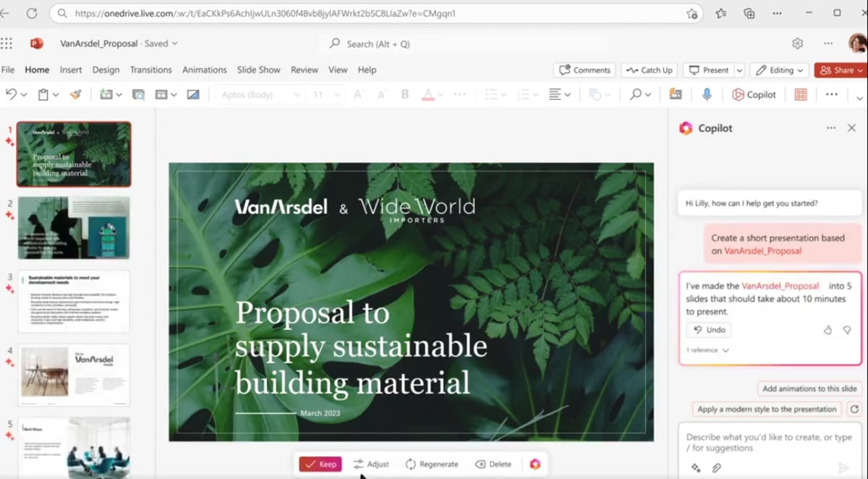Expand the Paste options arrow
This screenshot has width=868, height=479.
(56, 95)
